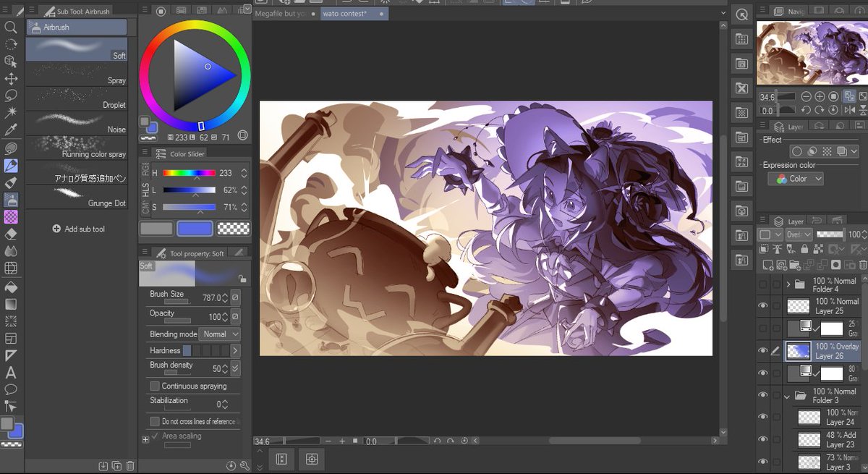Select the Operation object cube tool

point(11,62)
